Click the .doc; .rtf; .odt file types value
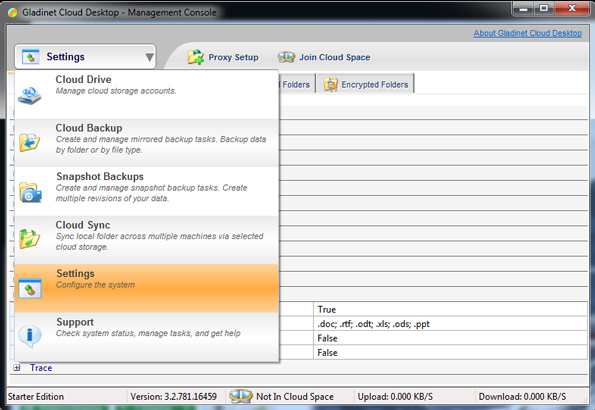 tap(450, 324)
